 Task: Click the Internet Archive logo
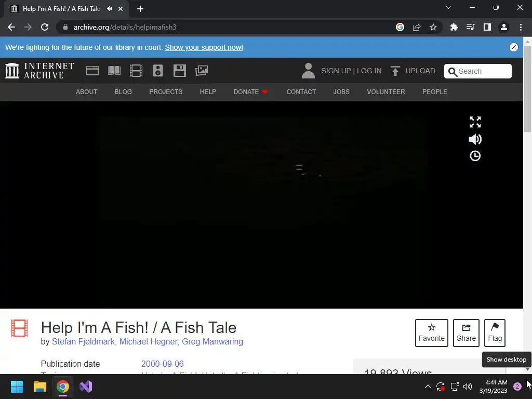tap(39, 71)
